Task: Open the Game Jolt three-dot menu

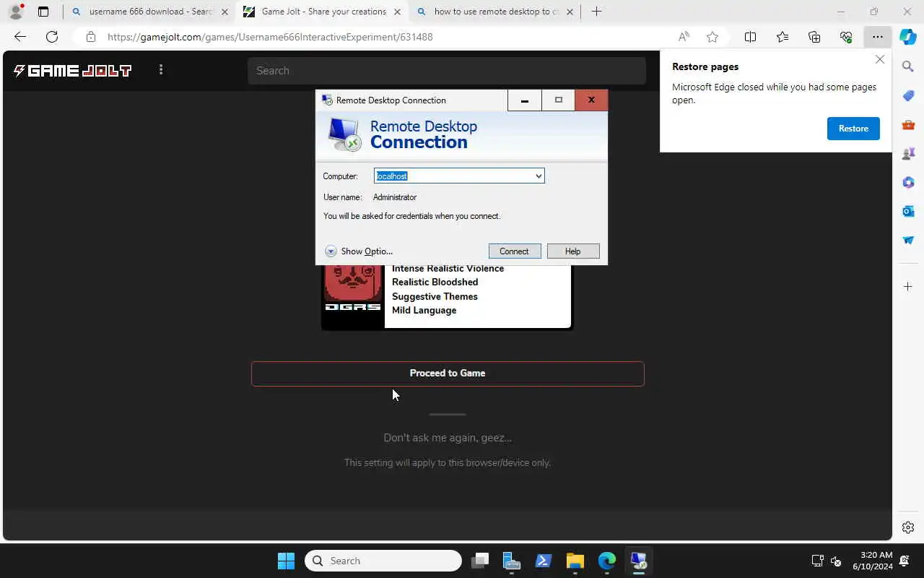Action: [x=161, y=69]
